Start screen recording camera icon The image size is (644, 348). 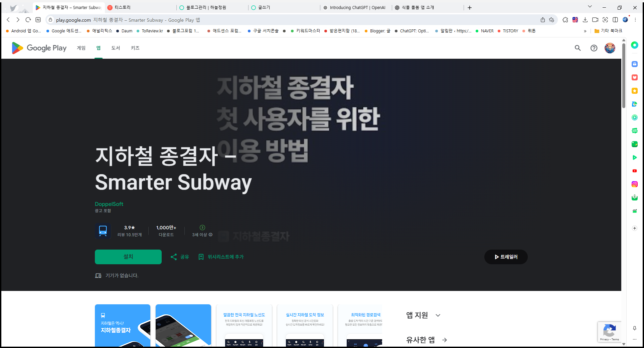(595, 20)
